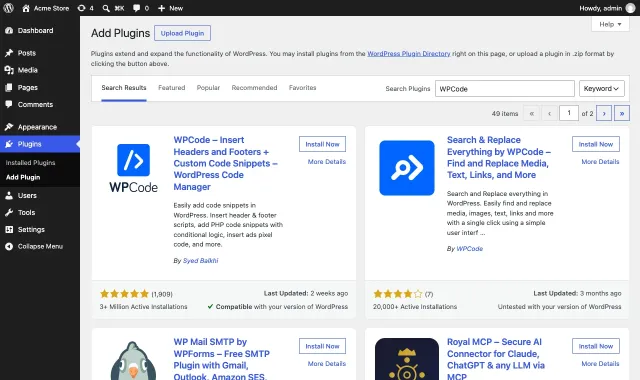640x380 pixels.
Task: Install WPCode Insert Headers and Footers plugin
Action: [322, 144]
